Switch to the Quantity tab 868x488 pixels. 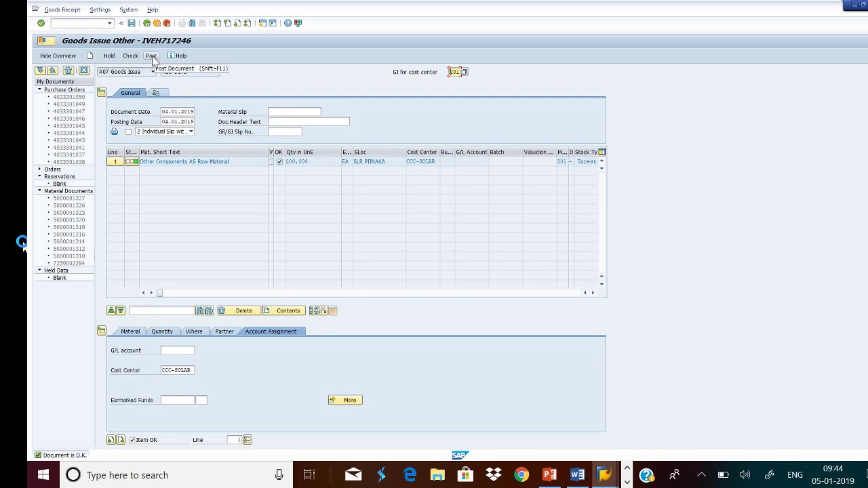coord(162,331)
